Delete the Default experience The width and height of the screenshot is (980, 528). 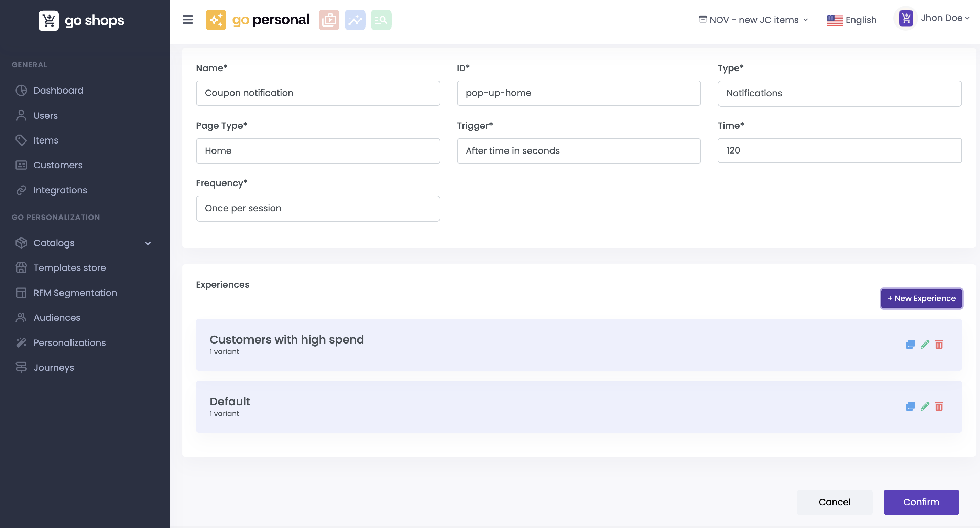click(939, 406)
